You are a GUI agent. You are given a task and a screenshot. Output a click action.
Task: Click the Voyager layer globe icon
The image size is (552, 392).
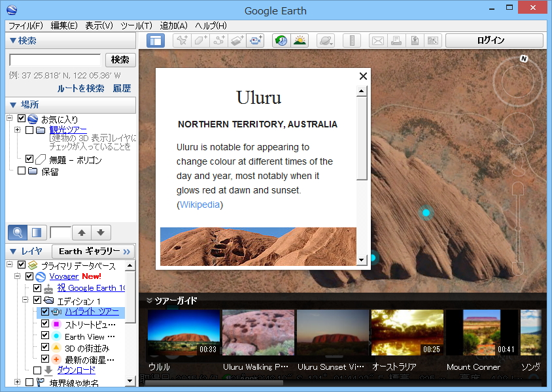pyautogui.click(x=41, y=276)
